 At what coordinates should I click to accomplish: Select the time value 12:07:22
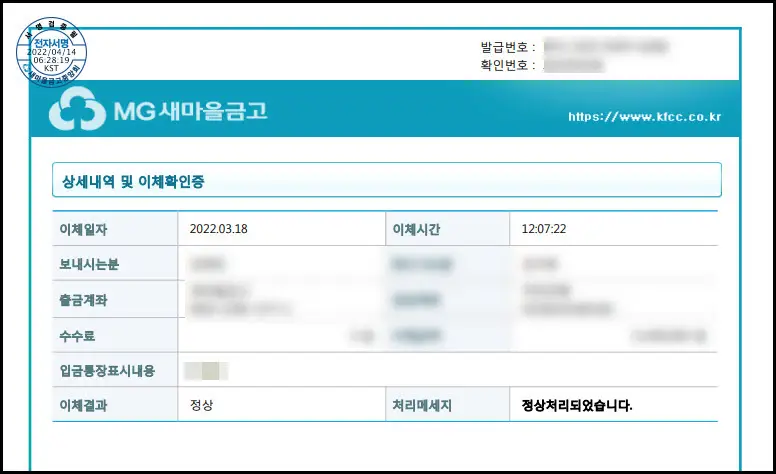[x=544, y=229]
